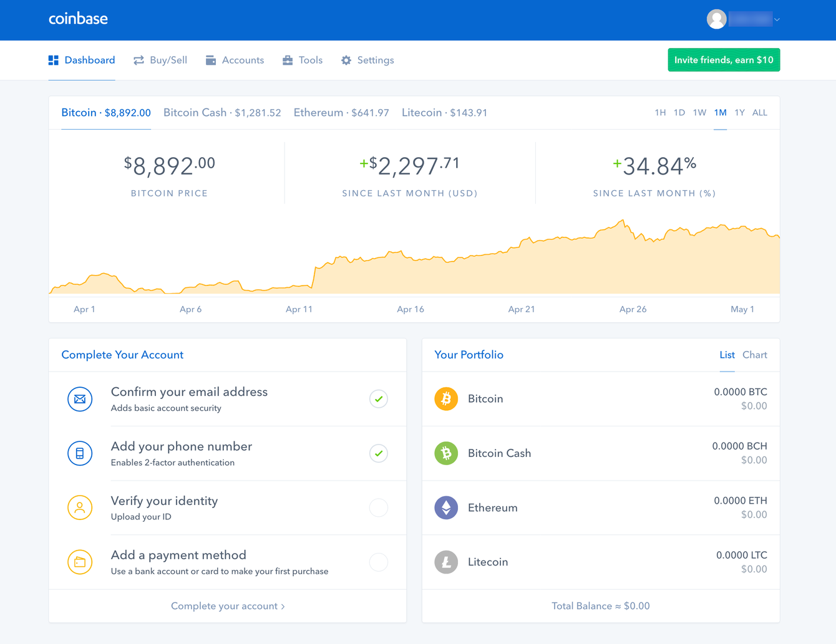The image size is (836, 644).
Task: Select the 1Y chart time range
Action: tap(740, 112)
